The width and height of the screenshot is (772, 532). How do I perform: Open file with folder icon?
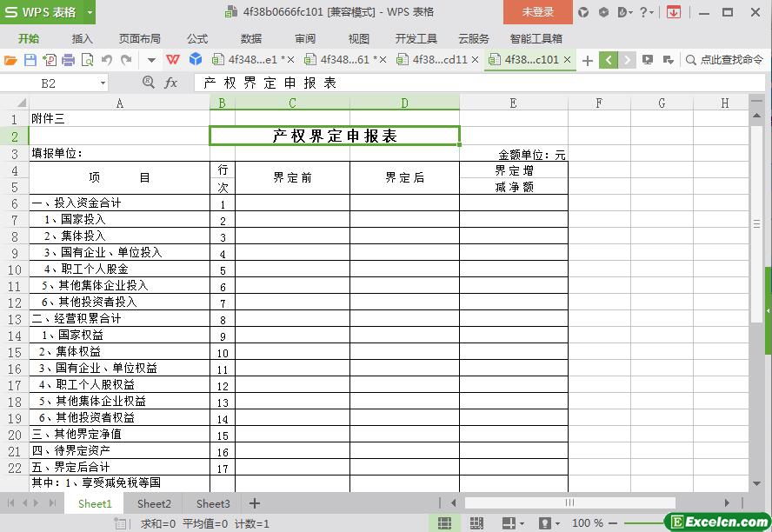[10, 60]
